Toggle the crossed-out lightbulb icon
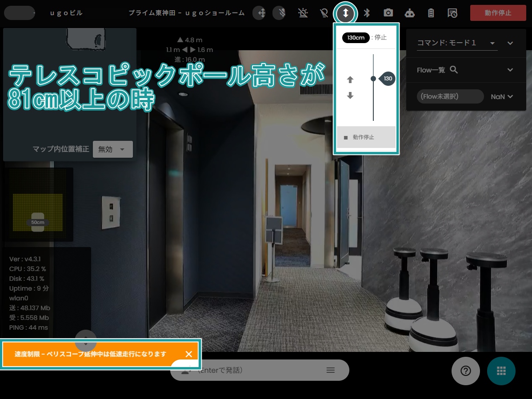This screenshot has width=532, height=399. pyautogui.click(x=324, y=13)
